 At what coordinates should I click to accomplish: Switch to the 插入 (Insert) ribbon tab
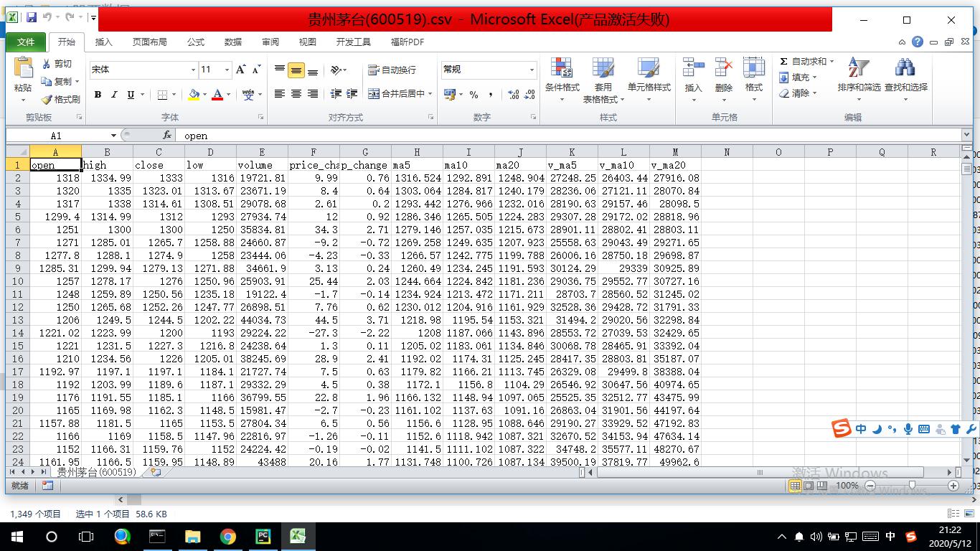pyautogui.click(x=104, y=42)
